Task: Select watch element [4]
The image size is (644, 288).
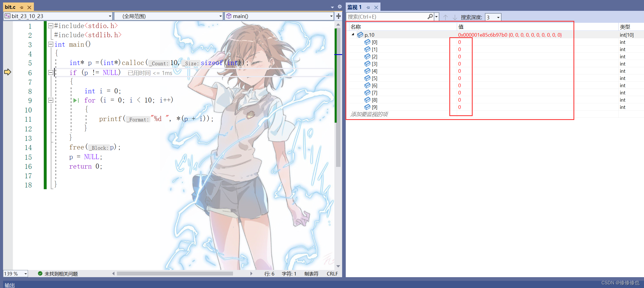Action: [x=375, y=71]
